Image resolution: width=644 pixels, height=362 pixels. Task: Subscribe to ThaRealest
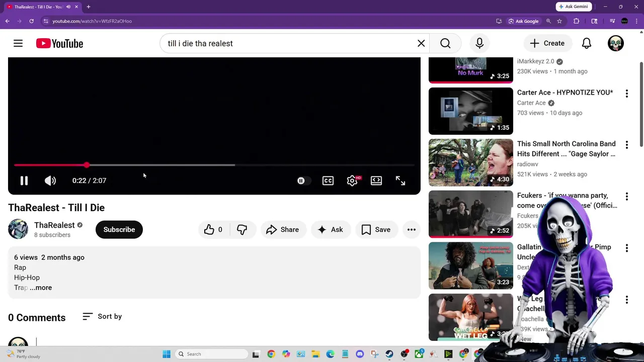click(x=119, y=229)
